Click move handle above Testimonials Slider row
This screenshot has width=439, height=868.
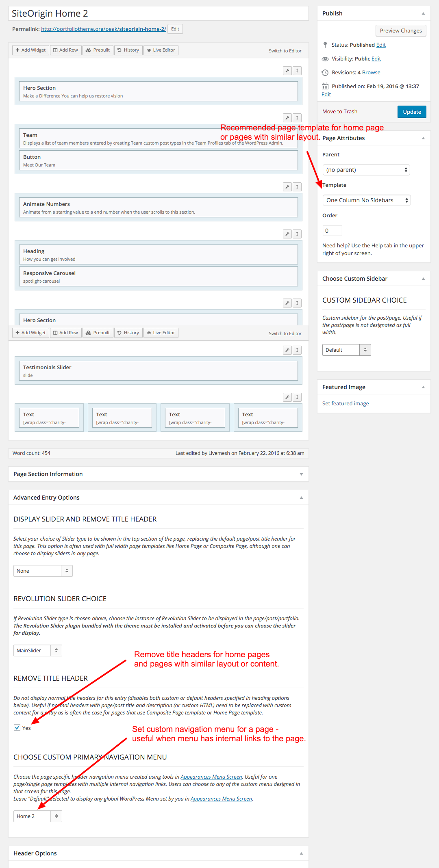pos(297,350)
